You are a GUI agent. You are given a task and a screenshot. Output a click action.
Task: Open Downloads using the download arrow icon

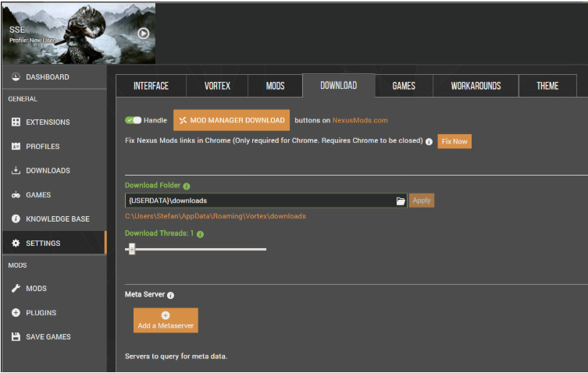pyautogui.click(x=16, y=170)
